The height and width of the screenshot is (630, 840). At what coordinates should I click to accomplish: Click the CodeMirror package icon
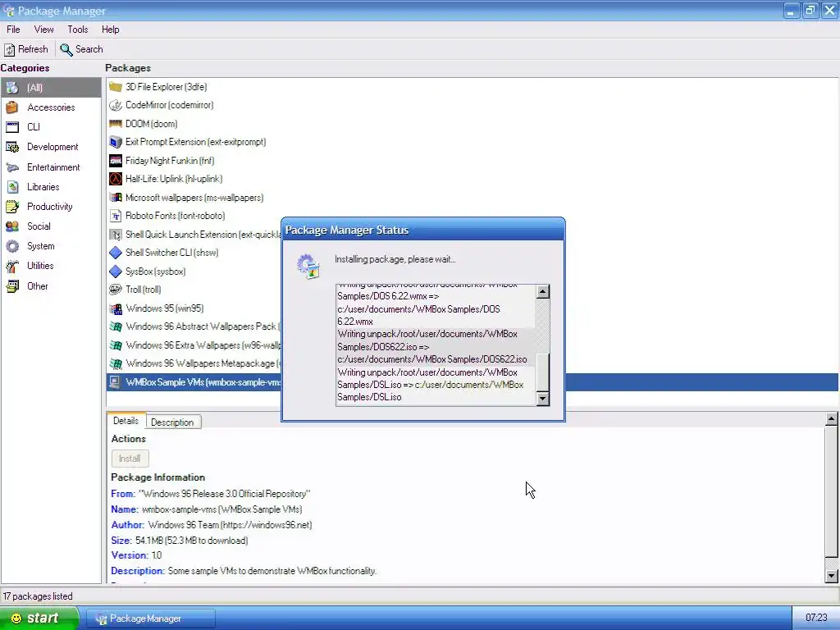pyautogui.click(x=116, y=106)
